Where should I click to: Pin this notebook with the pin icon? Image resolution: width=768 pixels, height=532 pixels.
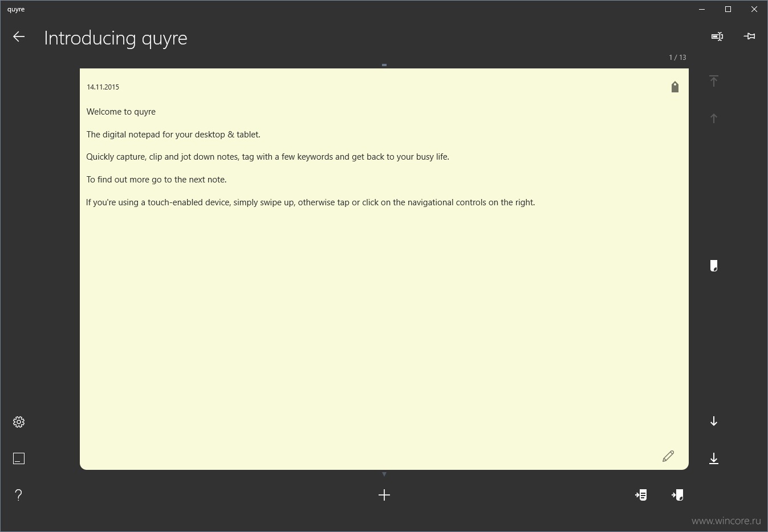tap(750, 36)
